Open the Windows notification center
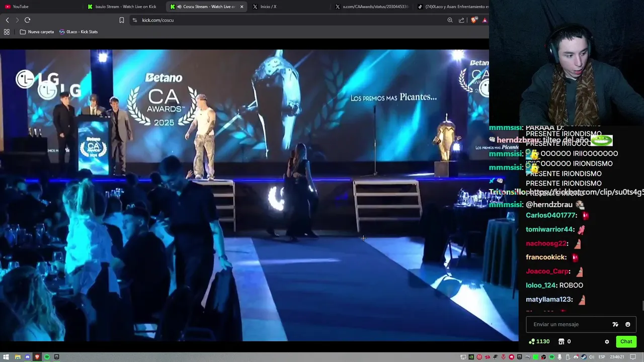The height and width of the screenshot is (362, 644). (x=633, y=357)
